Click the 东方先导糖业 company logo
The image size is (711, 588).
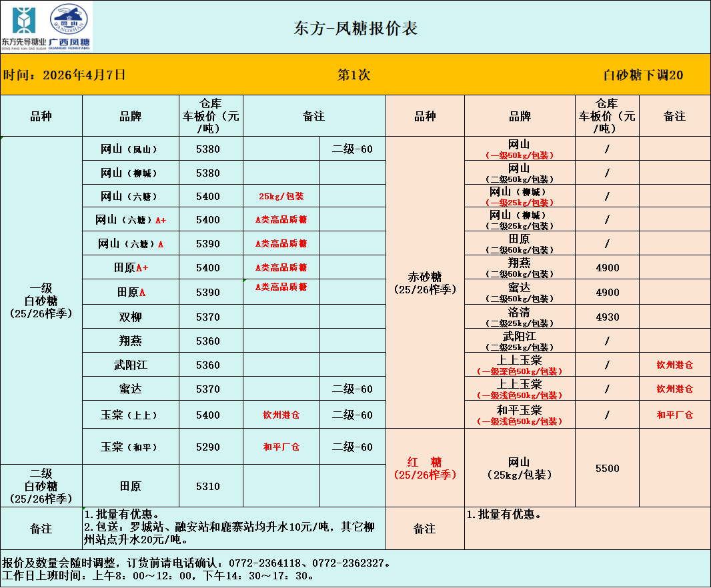[23, 27]
